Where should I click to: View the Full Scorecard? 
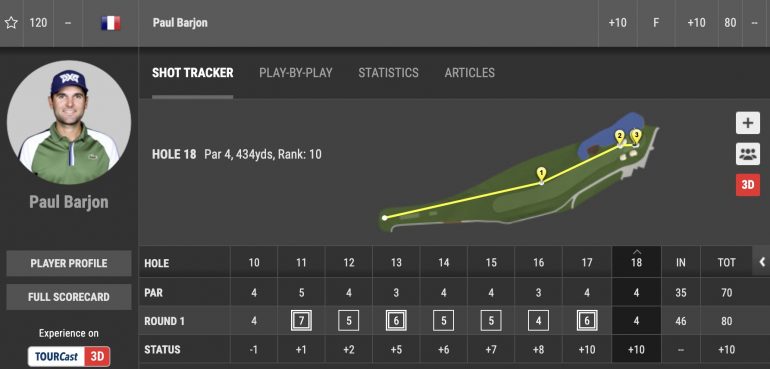click(69, 297)
